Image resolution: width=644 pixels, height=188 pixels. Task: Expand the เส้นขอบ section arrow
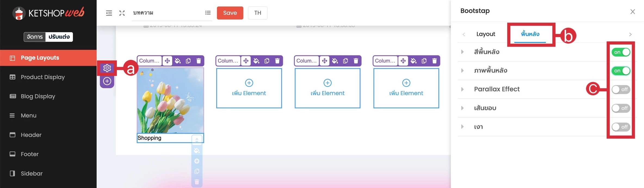click(462, 108)
